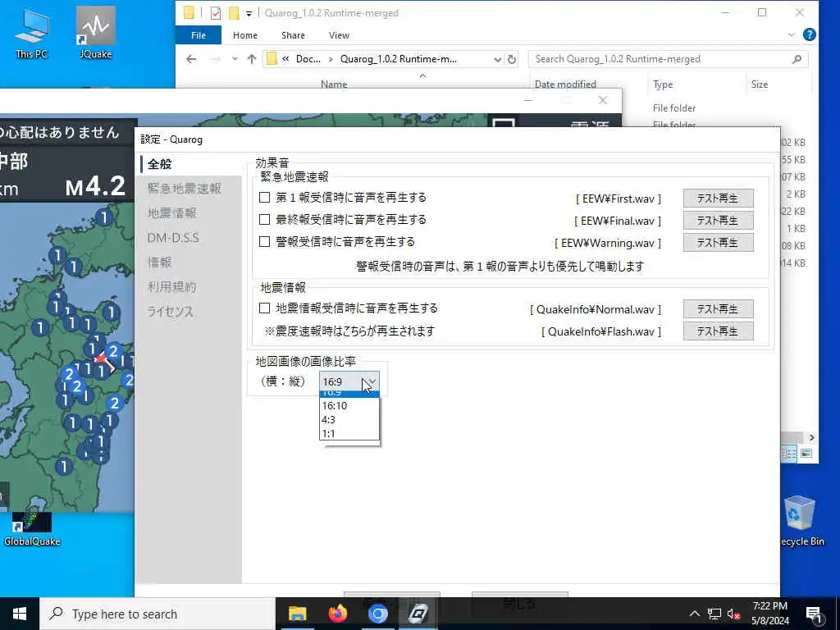Viewport: 840px width, 630px height.
Task: Click Explorer horizontal scrollbar right arrow
Action: click(811, 438)
